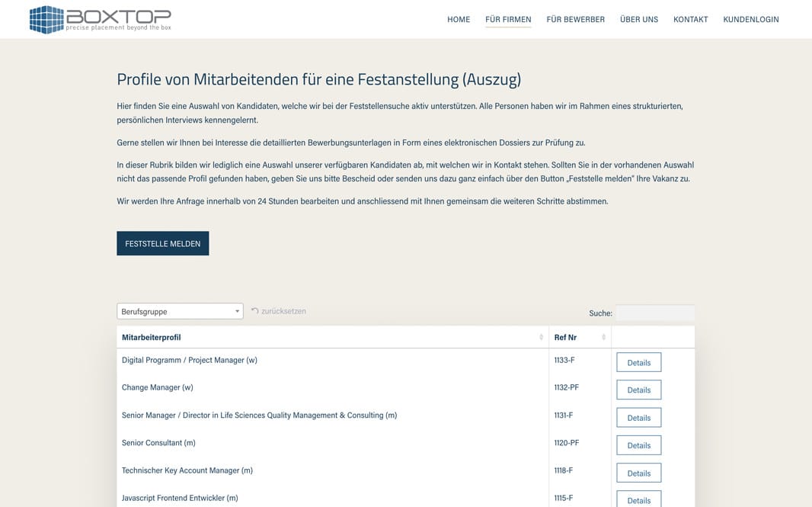Click into the Suche search field

(x=654, y=313)
